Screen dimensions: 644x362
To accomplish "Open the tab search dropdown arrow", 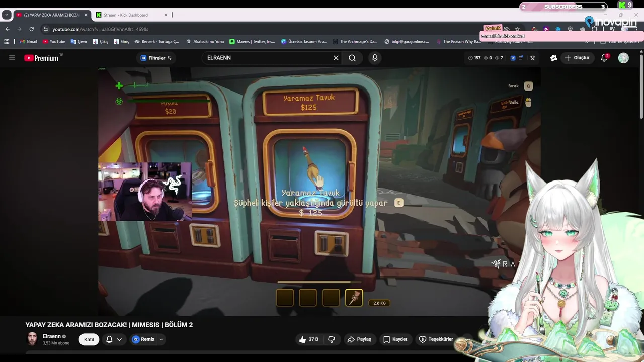I will point(7,15).
